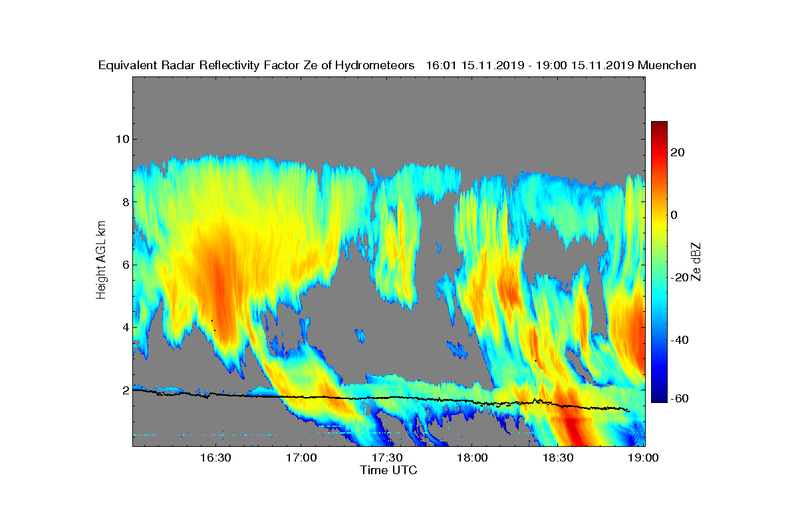798x532 pixels.
Task: Click the 'Time UTC' axis label
Action: (x=389, y=470)
